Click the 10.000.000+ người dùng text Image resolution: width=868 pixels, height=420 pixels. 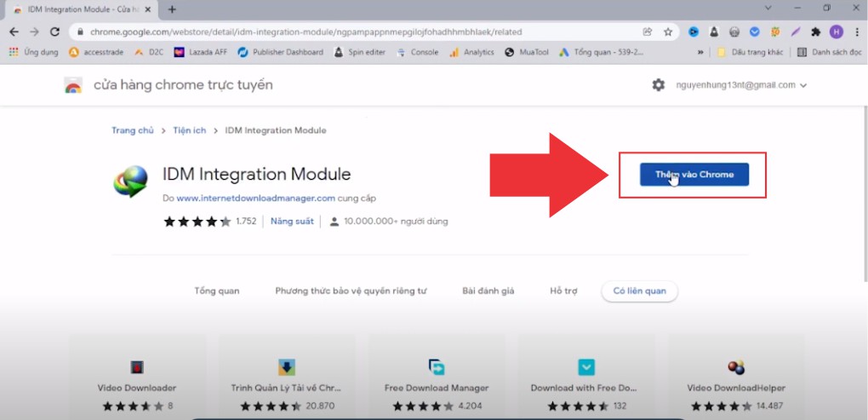click(396, 222)
